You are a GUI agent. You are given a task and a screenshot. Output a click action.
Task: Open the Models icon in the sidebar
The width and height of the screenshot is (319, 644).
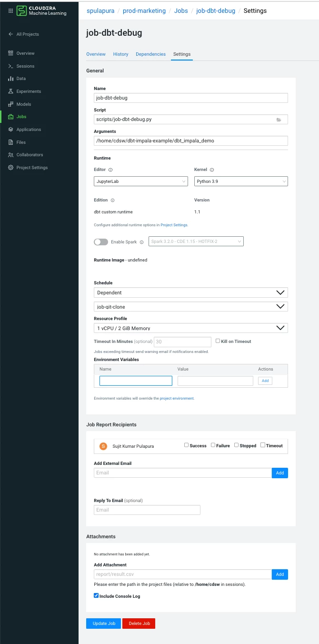tap(11, 104)
